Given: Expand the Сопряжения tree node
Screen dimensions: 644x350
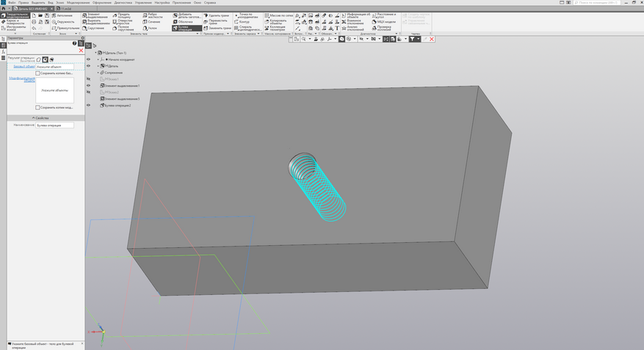Looking at the screenshot, I should [x=98, y=73].
